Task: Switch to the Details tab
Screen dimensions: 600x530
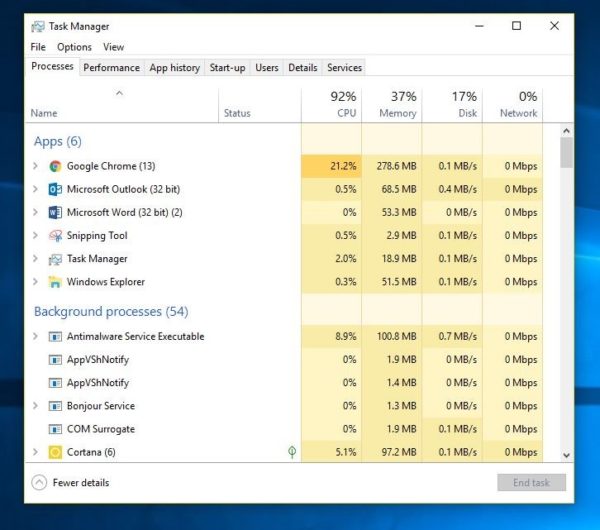Action: click(x=303, y=68)
